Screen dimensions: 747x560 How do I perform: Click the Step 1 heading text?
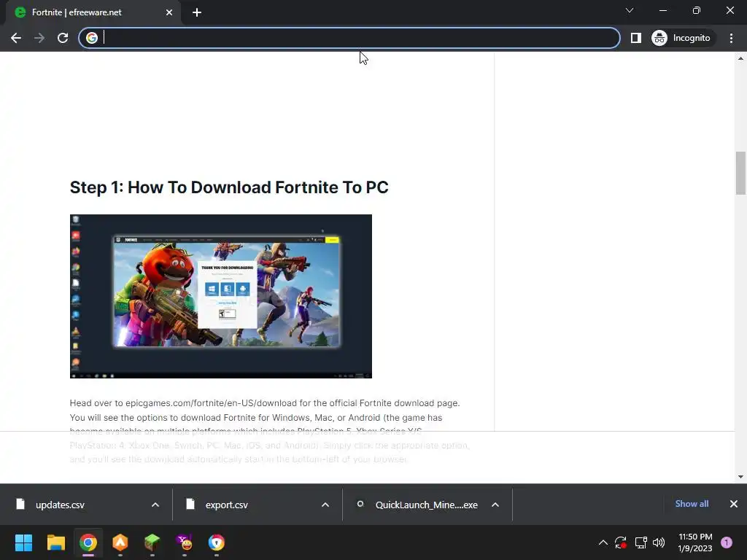(x=228, y=187)
